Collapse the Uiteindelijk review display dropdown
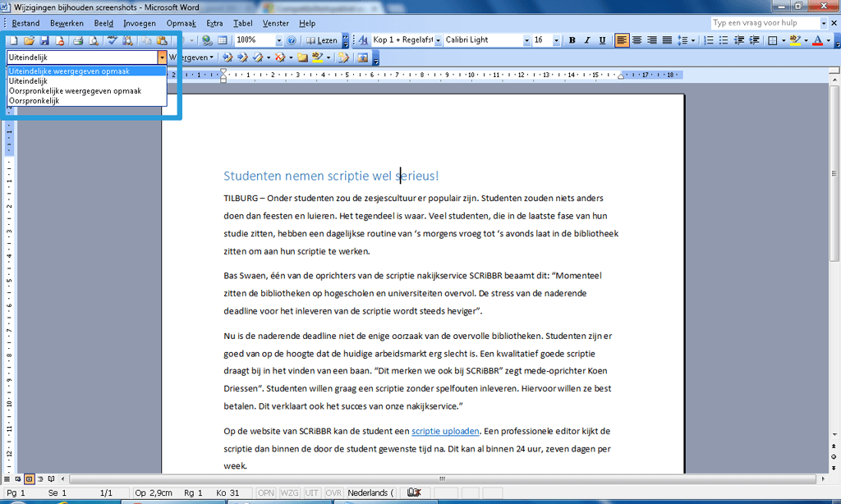 [x=162, y=57]
